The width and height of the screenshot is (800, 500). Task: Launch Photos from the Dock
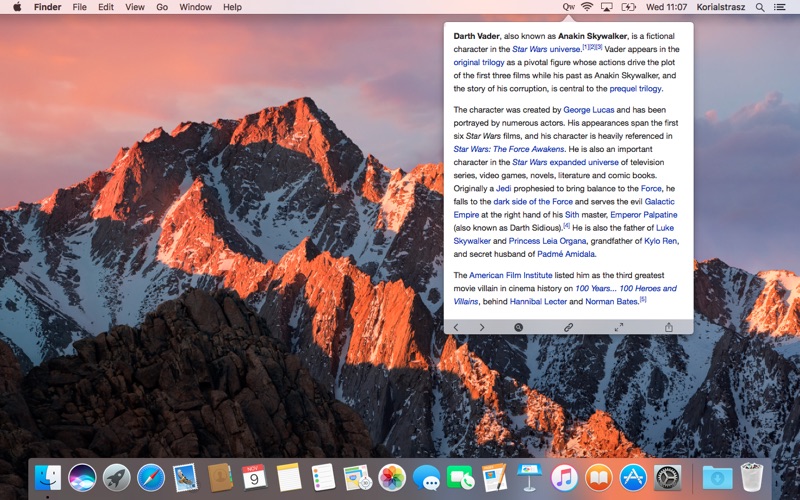(x=392, y=478)
